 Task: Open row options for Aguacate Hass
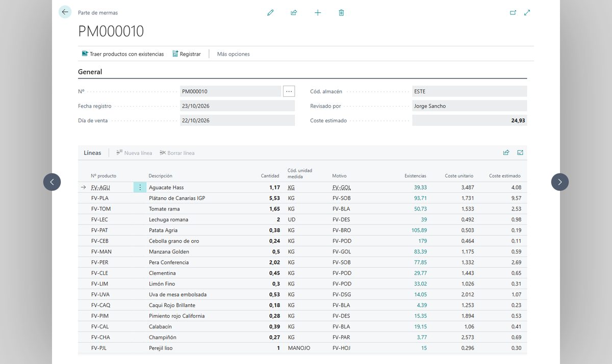pos(140,188)
